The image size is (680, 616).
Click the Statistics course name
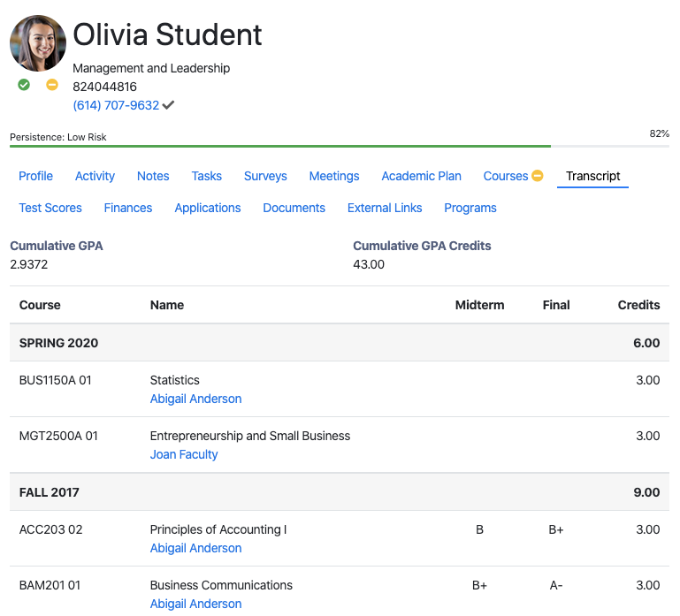point(175,380)
